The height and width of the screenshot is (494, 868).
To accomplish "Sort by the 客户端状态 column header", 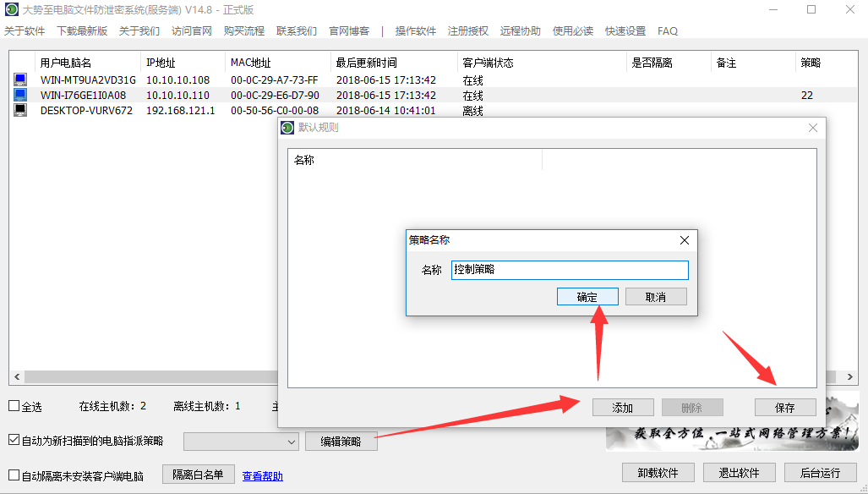I will [x=488, y=63].
